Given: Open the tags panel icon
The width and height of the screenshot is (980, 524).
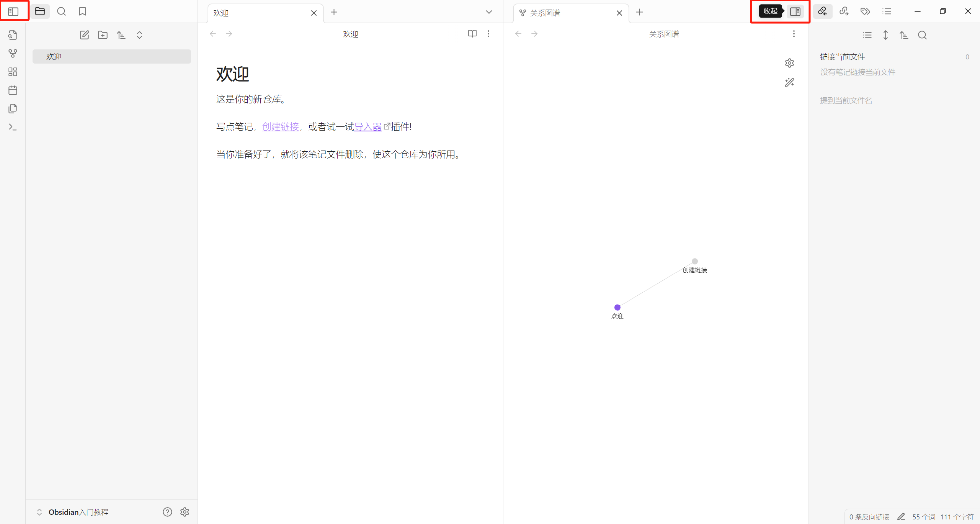Looking at the screenshot, I should click(x=865, y=11).
